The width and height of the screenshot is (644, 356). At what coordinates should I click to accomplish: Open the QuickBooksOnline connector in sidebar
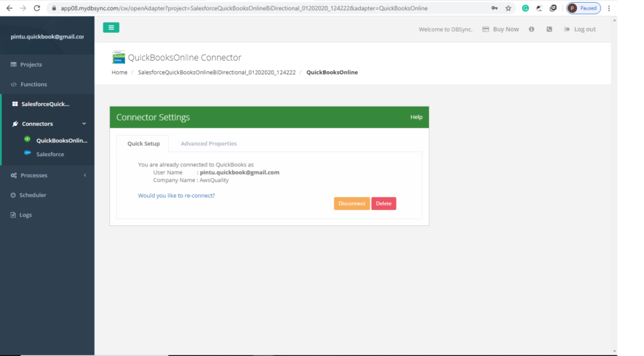pos(61,140)
